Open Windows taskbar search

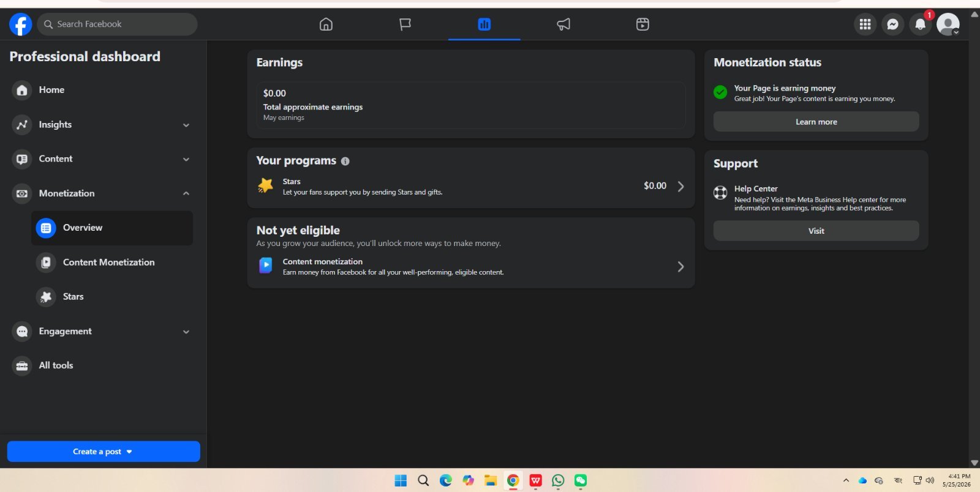click(x=423, y=480)
